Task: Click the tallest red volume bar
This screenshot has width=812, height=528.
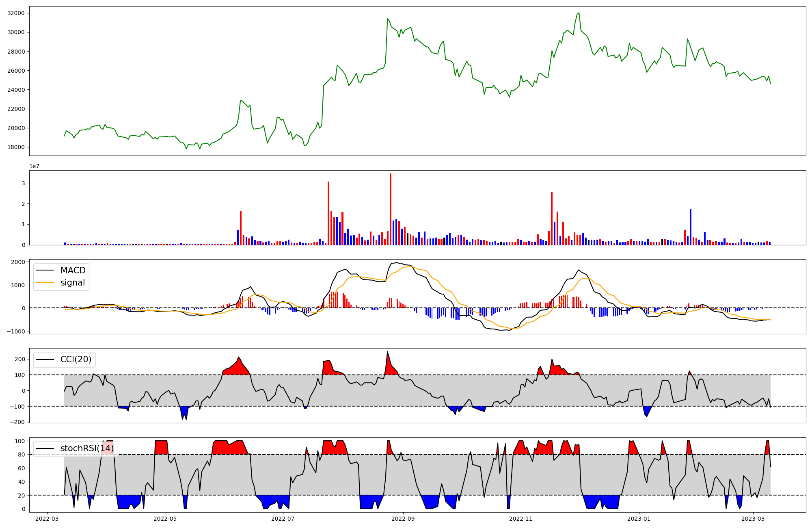Action: (391, 209)
